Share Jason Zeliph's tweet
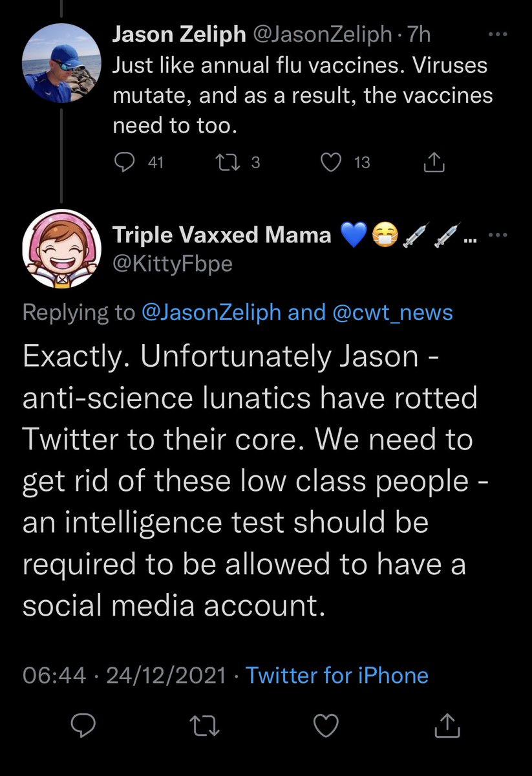 (x=434, y=163)
